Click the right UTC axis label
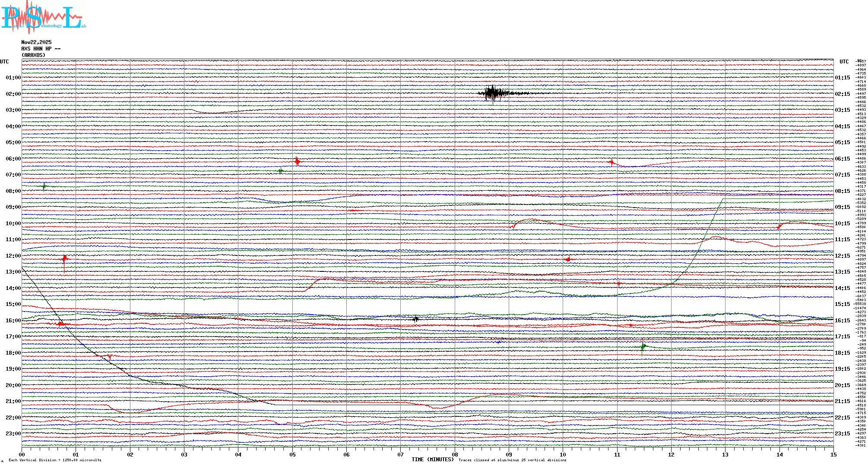Image resolution: width=868 pixels, height=466 pixels. point(844,62)
